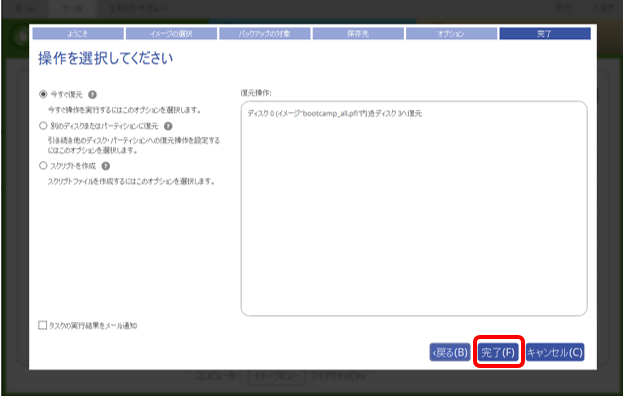The width and height of the screenshot is (623, 396).
Task: Click the 完了(F) button
Action: click(498, 352)
